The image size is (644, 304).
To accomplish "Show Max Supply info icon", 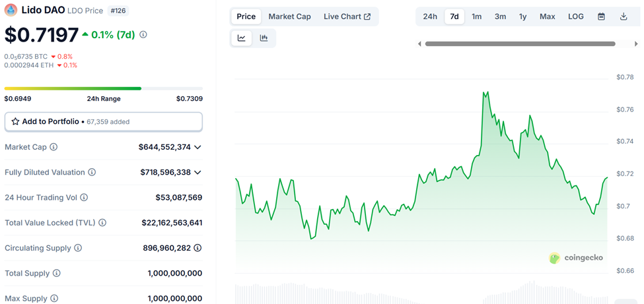I will pos(54,299).
